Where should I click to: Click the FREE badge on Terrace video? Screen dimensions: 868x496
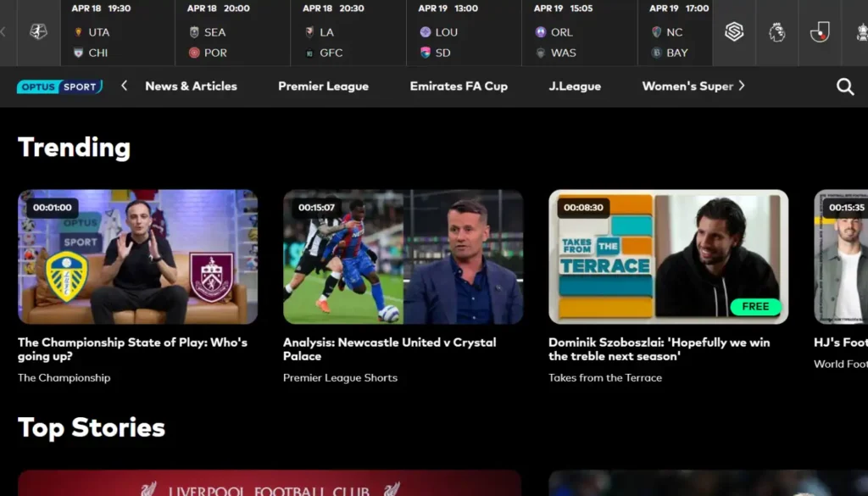(x=755, y=307)
